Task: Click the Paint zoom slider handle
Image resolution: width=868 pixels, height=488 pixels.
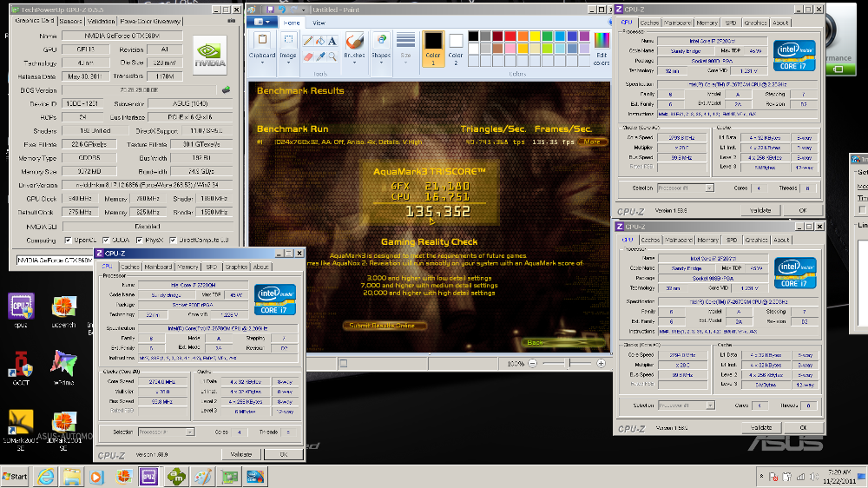Action: pyautogui.click(x=568, y=363)
